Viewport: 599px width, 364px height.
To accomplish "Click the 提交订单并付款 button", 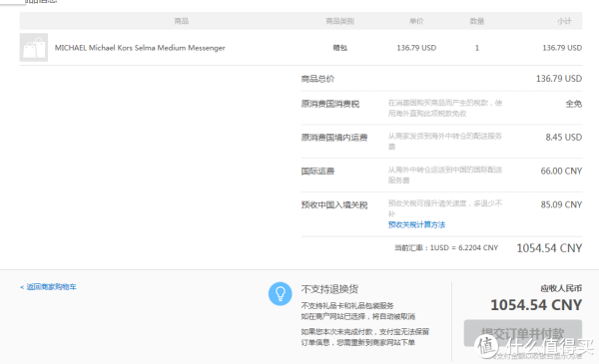I will [522, 333].
